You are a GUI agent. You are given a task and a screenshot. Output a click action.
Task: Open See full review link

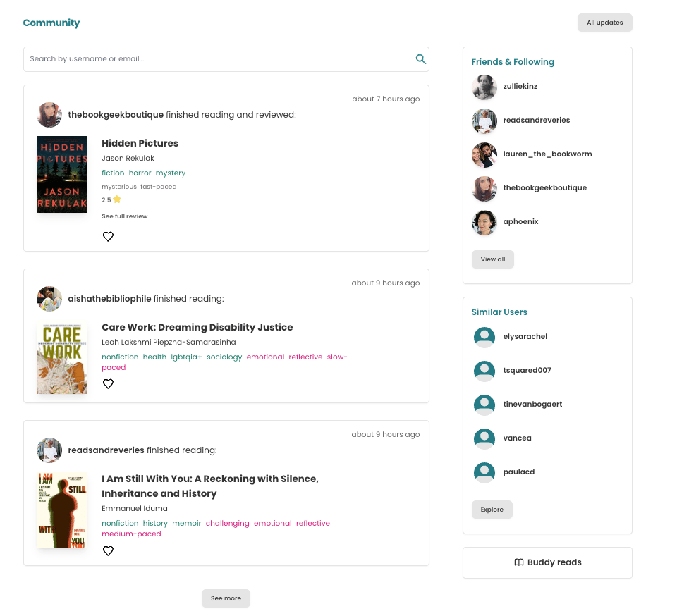pyautogui.click(x=124, y=216)
